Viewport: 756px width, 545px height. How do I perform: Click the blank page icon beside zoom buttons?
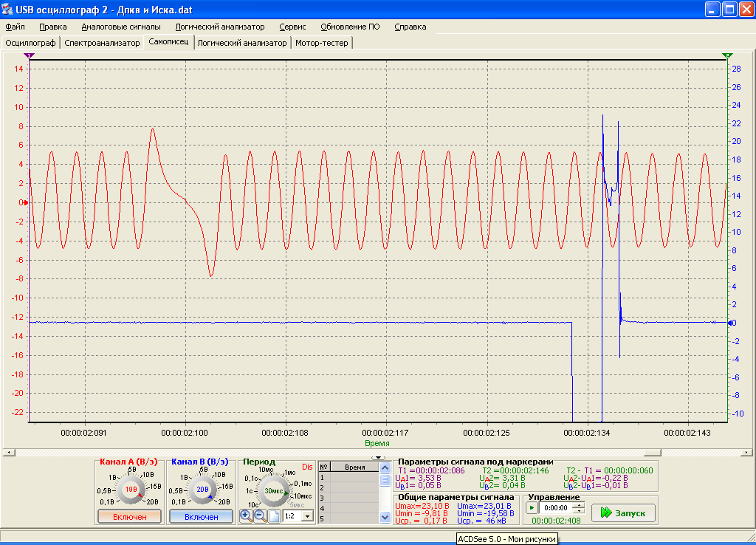coord(275,516)
